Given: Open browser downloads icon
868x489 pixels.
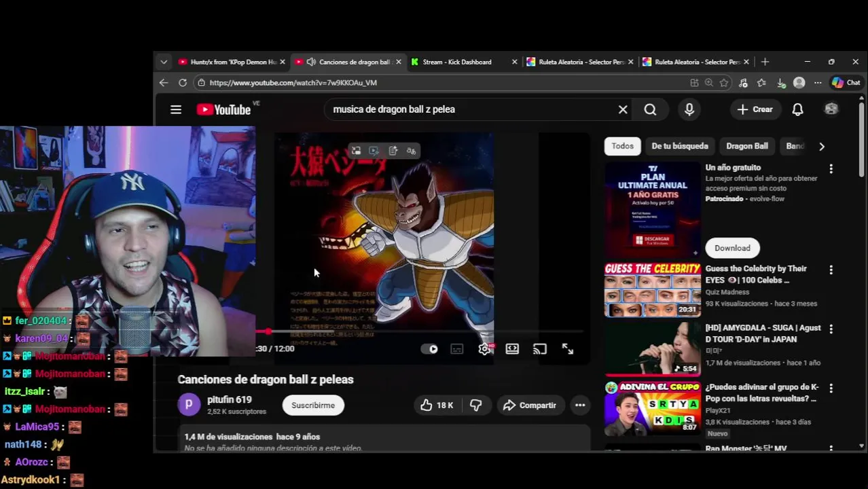Looking at the screenshot, I should 781,83.
